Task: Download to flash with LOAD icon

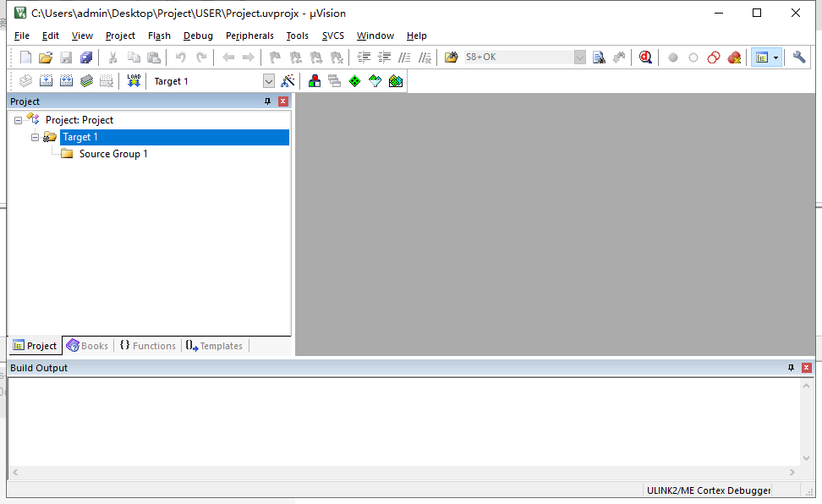Action: coord(134,81)
